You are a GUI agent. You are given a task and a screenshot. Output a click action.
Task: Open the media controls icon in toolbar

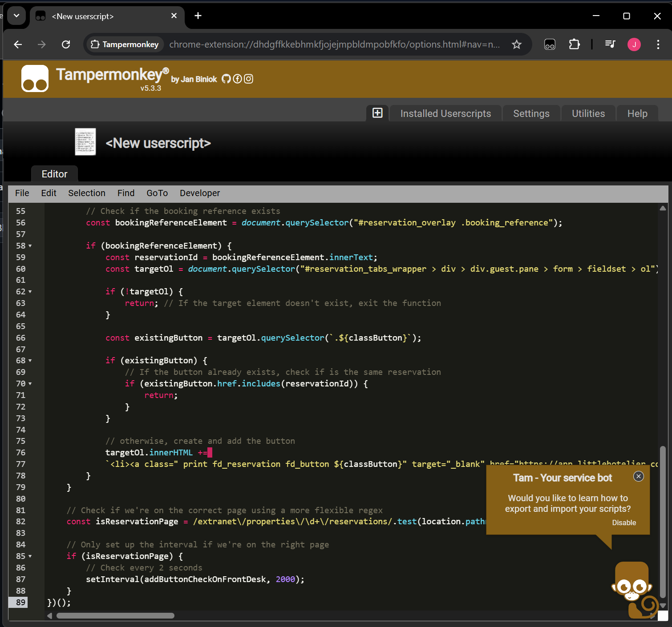610,44
